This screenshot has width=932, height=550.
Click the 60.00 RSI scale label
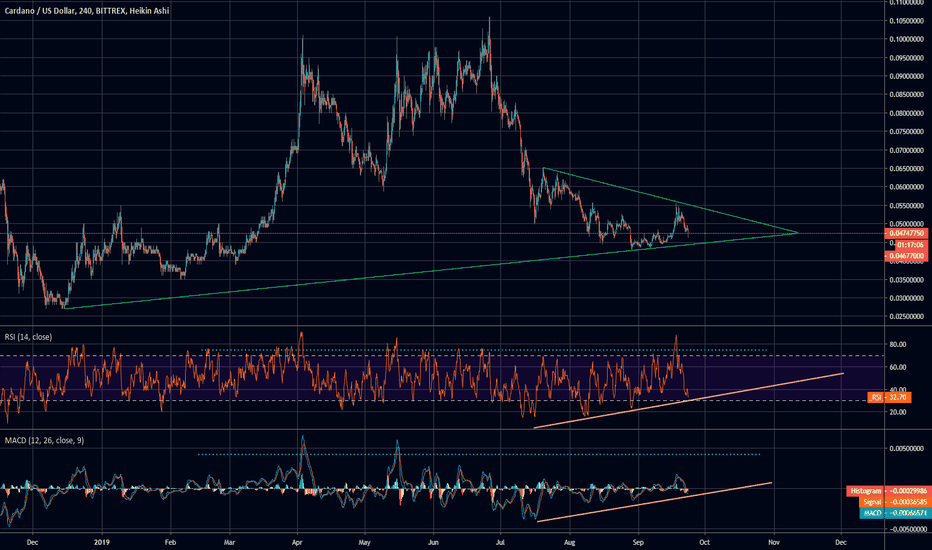pyautogui.click(x=898, y=367)
